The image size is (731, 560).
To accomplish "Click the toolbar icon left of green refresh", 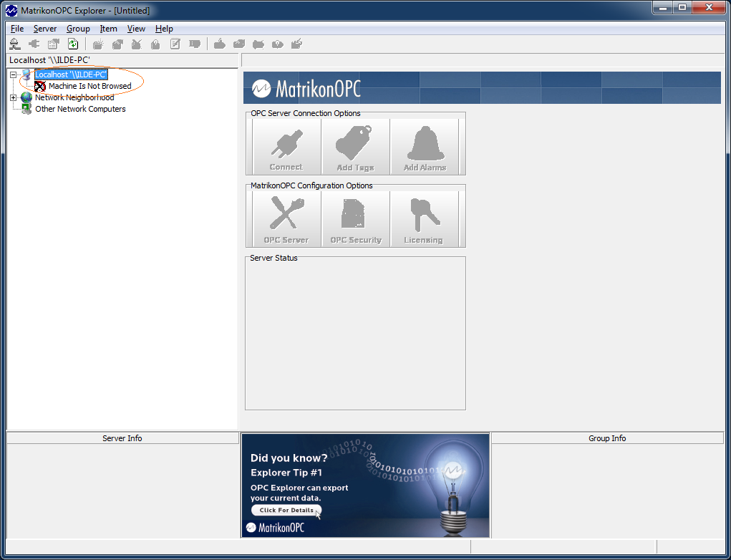I will (54, 44).
